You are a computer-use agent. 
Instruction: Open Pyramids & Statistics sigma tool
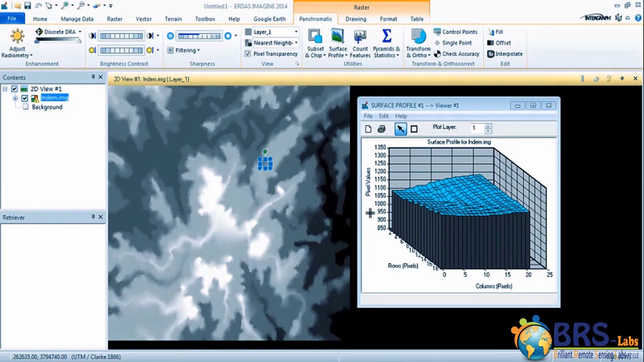(x=386, y=44)
